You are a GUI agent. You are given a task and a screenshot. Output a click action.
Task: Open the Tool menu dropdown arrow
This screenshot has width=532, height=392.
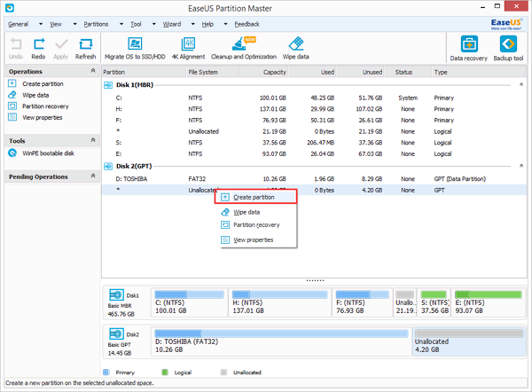tap(154, 24)
